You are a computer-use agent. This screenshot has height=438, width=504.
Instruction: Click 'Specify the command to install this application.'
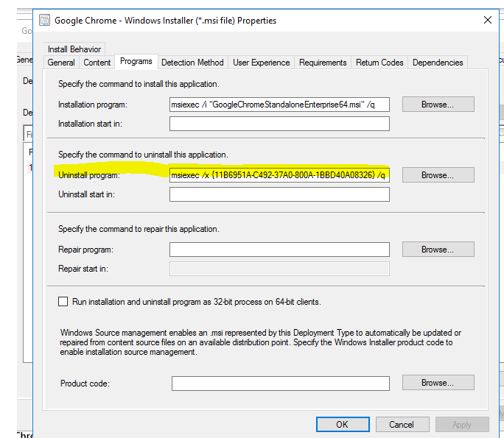139,84
